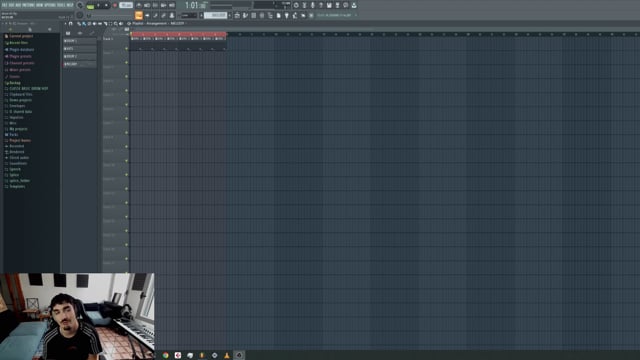Open the snap selector dropdown in toolbar
Image resolution: width=640 pixels, height=360 pixels.
[188, 16]
